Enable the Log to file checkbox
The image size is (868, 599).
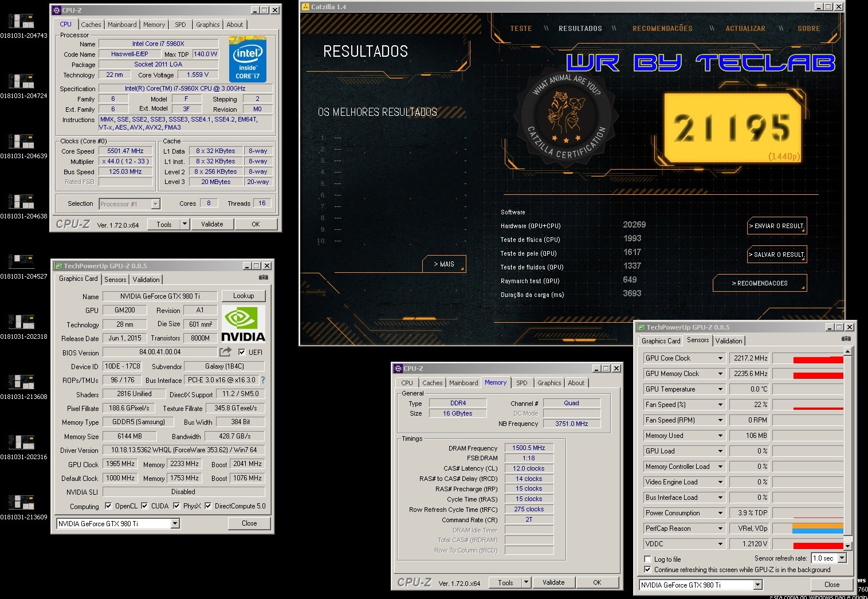coord(647,559)
